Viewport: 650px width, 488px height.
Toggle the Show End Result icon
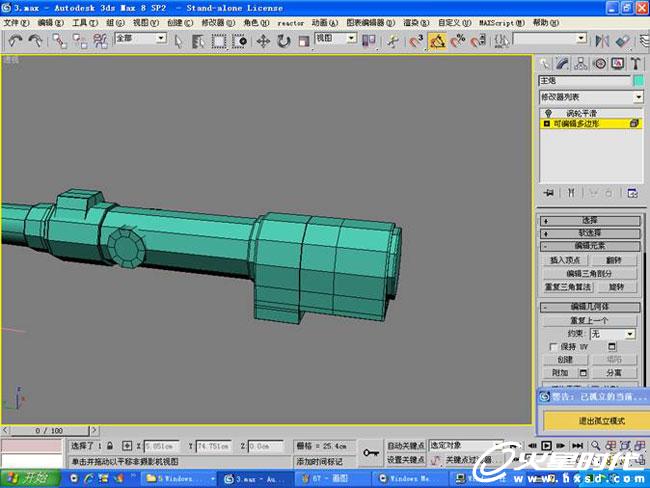pyautogui.click(x=571, y=193)
